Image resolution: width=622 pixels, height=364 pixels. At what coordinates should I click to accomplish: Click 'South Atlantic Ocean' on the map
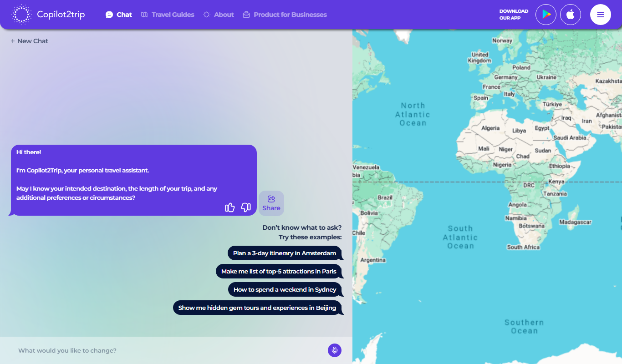tap(460, 237)
